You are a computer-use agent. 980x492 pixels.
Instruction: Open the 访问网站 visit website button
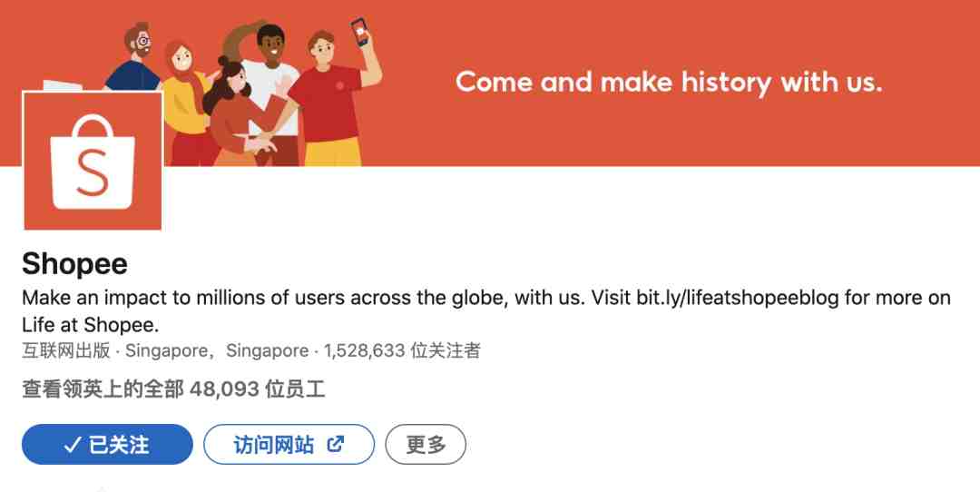tap(289, 445)
